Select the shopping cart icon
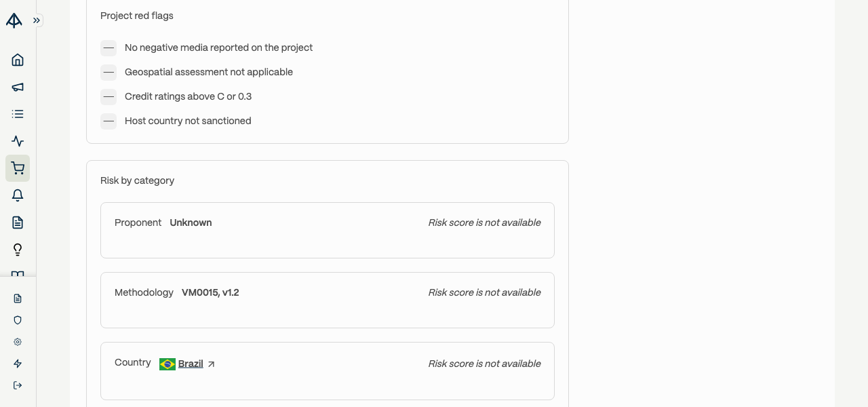The width and height of the screenshot is (868, 407). coord(18,168)
